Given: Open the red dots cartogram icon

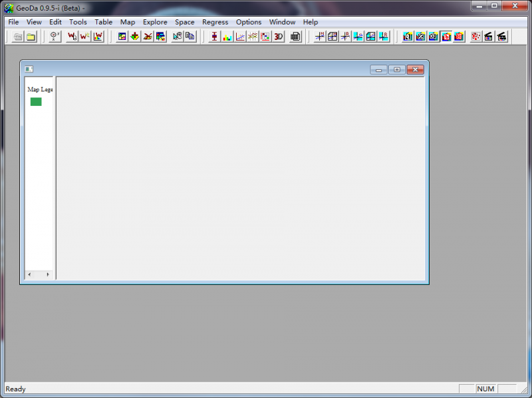Looking at the screenshot, I should point(476,37).
